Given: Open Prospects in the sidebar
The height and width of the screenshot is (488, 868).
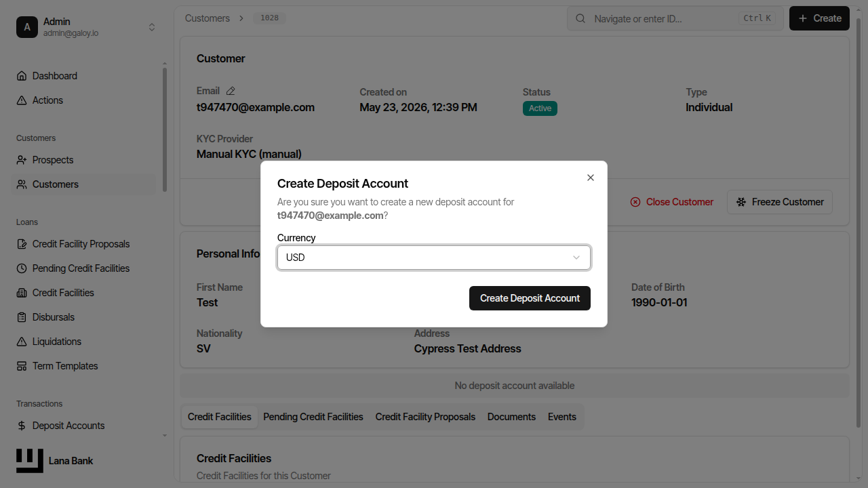Looking at the screenshot, I should pos(84,160).
